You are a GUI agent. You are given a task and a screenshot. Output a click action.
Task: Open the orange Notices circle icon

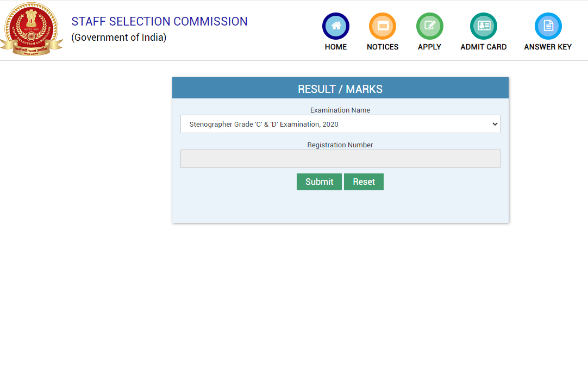(383, 26)
